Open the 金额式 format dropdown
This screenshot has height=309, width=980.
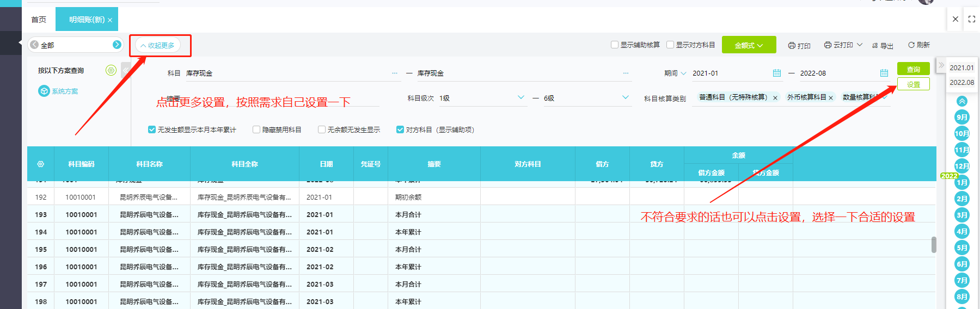click(749, 45)
